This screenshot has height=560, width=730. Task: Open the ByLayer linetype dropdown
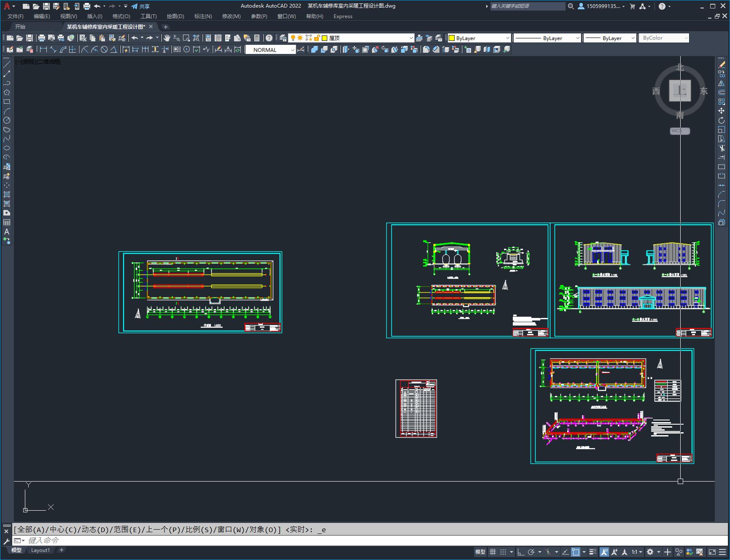[547, 38]
